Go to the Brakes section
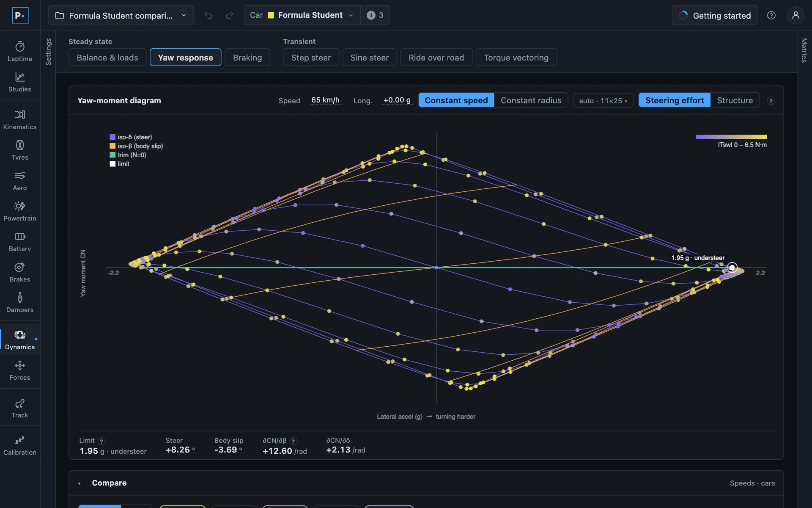The width and height of the screenshot is (812, 508). point(20,272)
